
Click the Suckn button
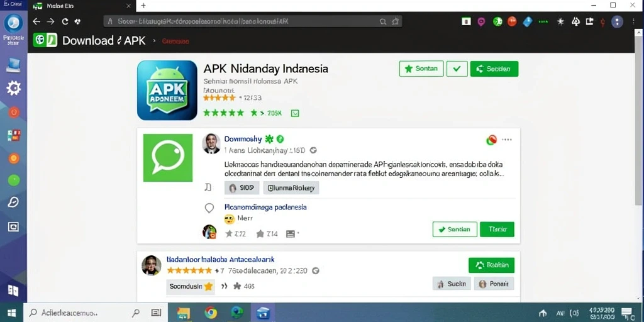tap(452, 284)
